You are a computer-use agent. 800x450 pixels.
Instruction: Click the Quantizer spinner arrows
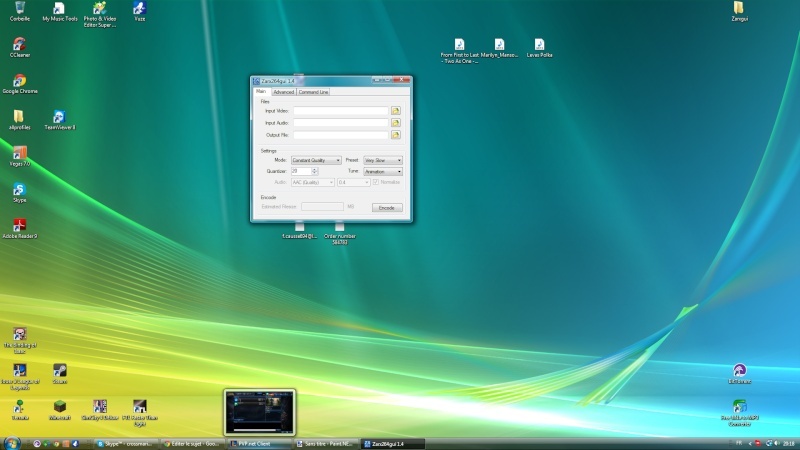pyautogui.click(x=315, y=171)
